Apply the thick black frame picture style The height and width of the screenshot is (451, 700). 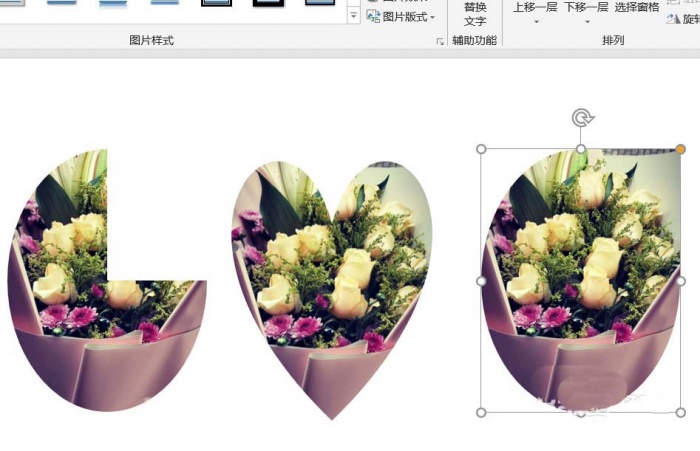(268, 4)
